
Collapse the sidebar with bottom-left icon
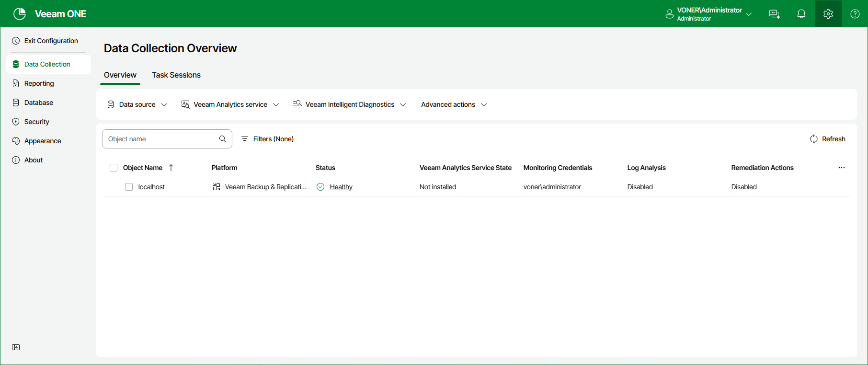click(16, 347)
